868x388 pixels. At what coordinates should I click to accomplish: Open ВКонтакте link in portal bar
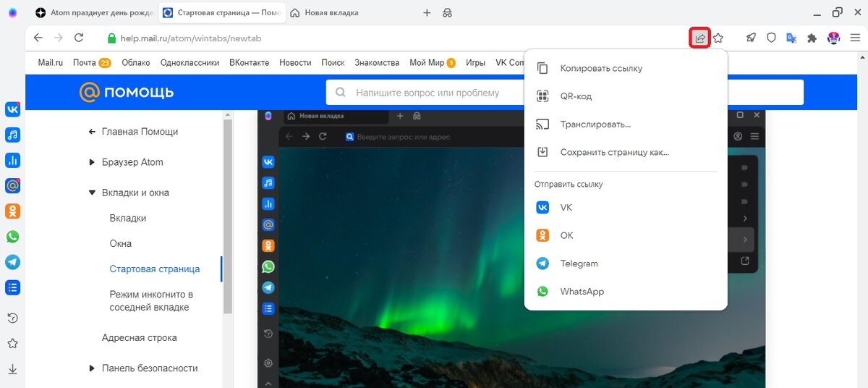pyautogui.click(x=249, y=63)
